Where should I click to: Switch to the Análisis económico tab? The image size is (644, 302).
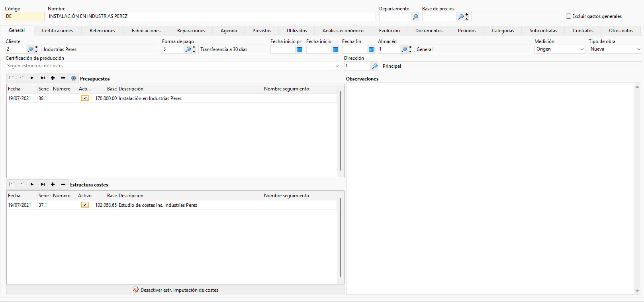343,31
